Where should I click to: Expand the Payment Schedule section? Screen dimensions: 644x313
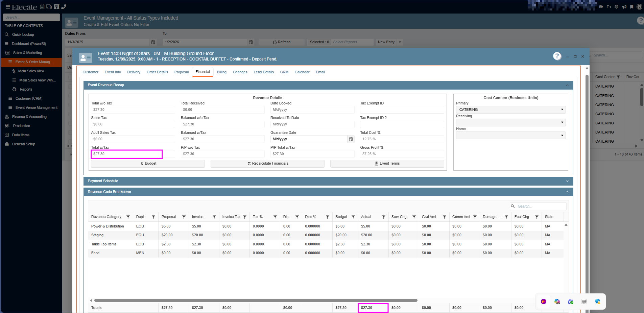567,181
